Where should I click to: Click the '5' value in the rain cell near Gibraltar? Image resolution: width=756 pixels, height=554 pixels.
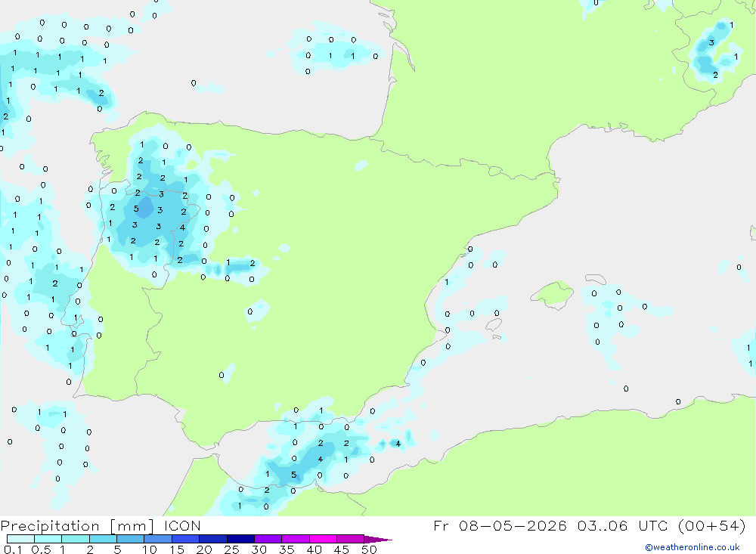293,475
